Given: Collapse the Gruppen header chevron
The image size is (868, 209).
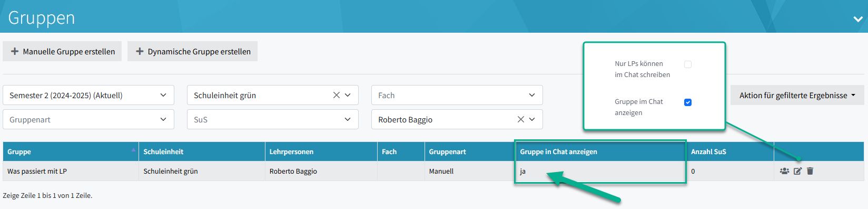Looking at the screenshot, I should coord(857,19).
